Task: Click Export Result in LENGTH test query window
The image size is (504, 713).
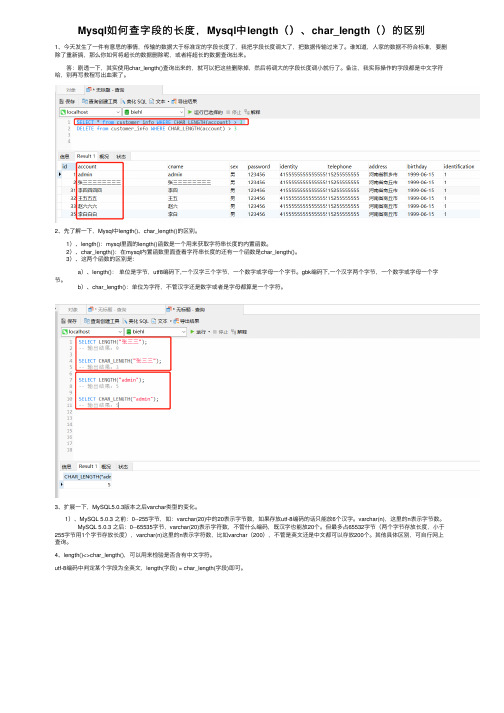Action: [186, 321]
